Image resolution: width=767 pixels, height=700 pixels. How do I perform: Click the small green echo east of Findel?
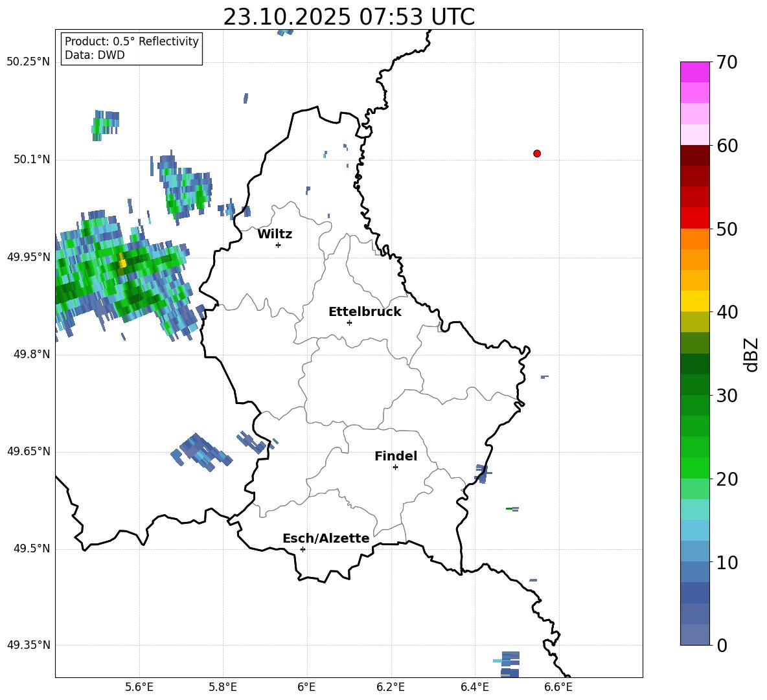click(509, 509)
